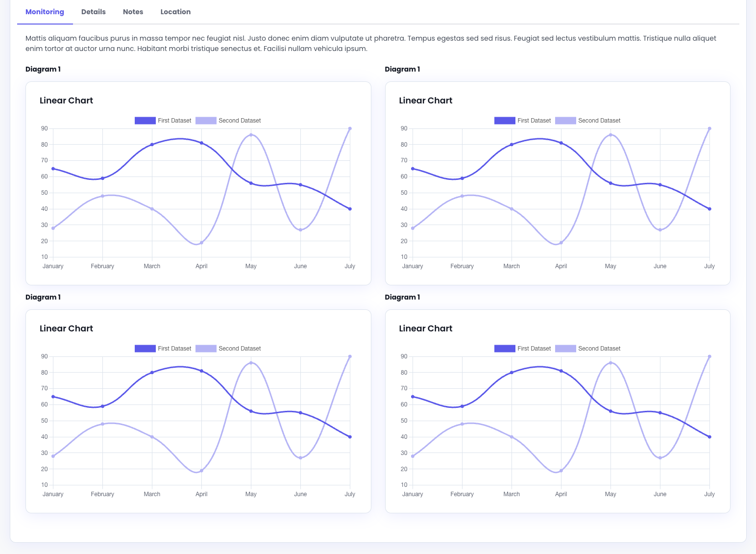Toggle Second Dataset legend in bottom-right chart

click(x=588, y=349)
